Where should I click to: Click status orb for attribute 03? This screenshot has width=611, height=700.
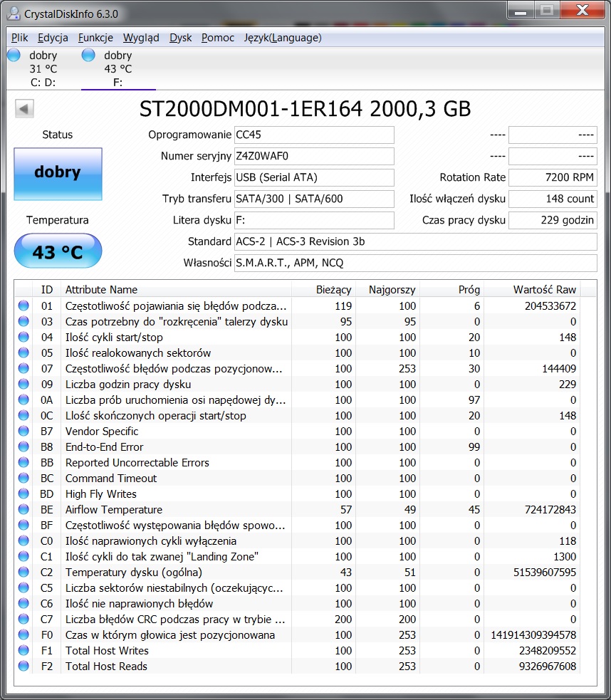[x=23, y=321]
